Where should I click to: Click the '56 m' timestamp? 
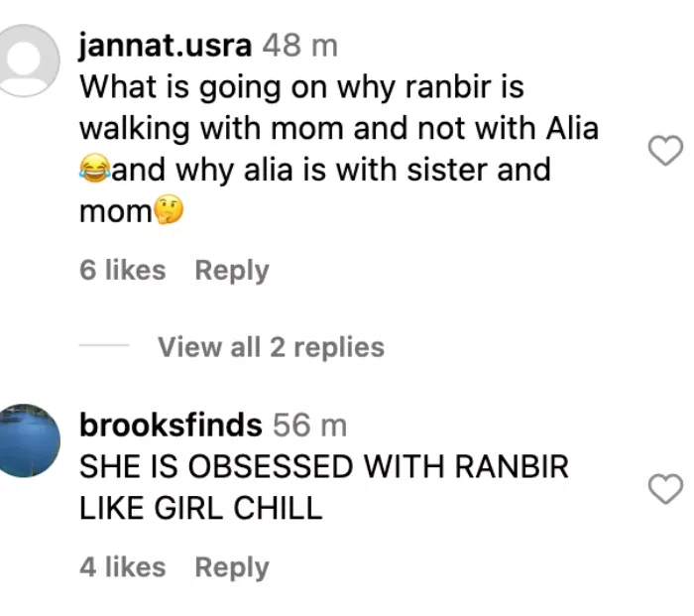coord(310,426)
